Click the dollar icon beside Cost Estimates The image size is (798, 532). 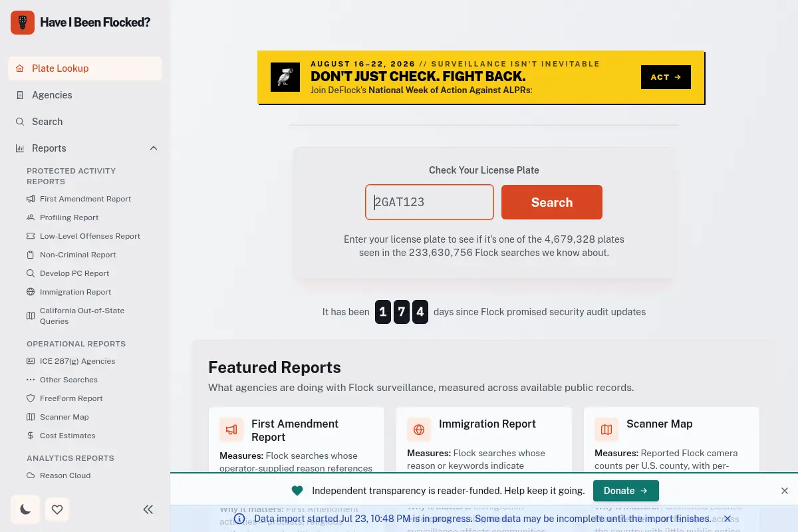pos(31,436)
